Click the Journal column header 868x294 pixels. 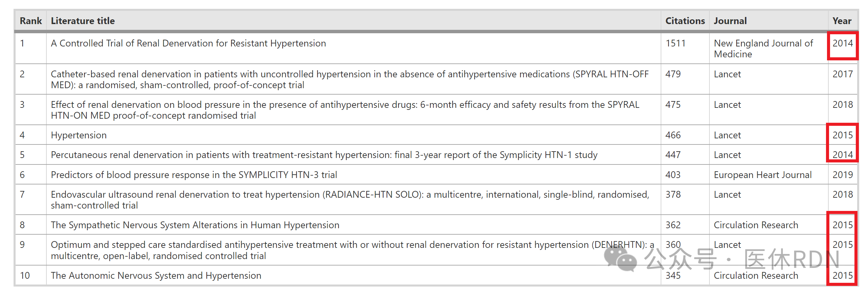pos(730,21)
